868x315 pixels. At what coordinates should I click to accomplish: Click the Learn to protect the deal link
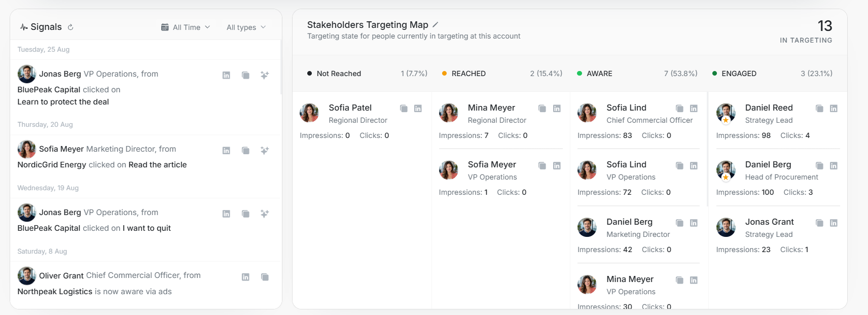(x=63, y=102)
